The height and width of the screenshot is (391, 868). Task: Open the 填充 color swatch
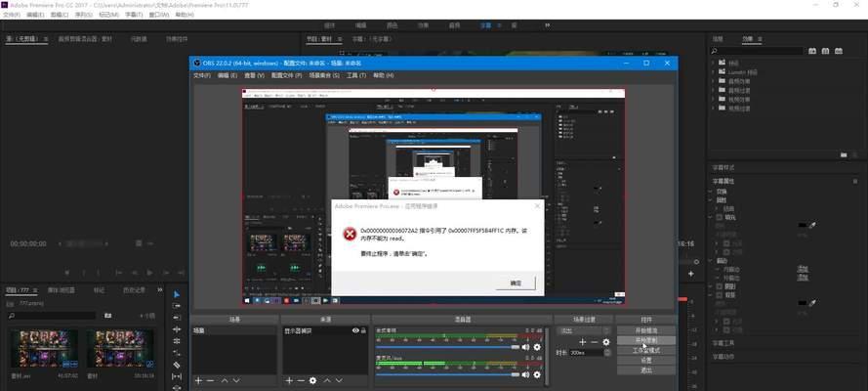coord(803,225)
